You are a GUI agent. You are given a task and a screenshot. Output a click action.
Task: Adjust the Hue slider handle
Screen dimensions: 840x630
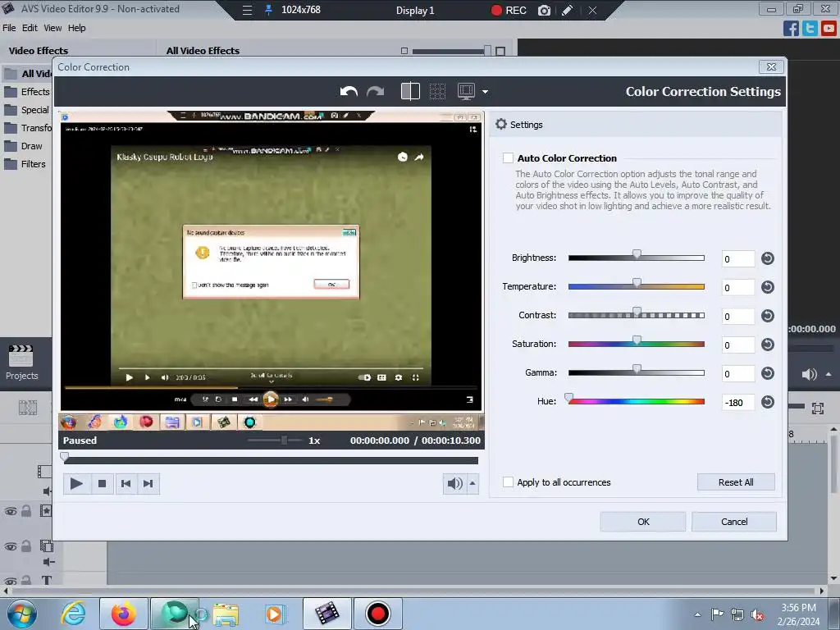coord(569,398)
